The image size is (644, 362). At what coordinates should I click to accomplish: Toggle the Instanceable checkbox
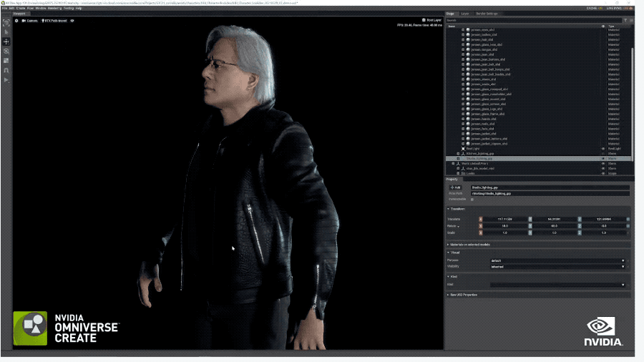tap(472, 199)
